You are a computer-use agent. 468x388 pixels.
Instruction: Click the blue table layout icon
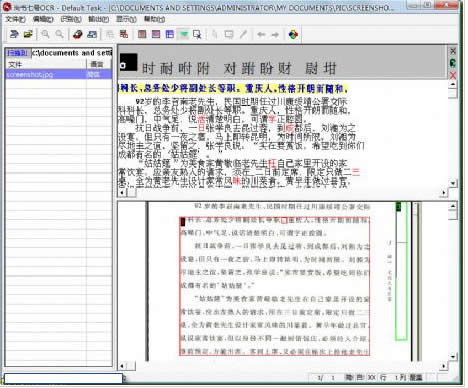(170, 34)
